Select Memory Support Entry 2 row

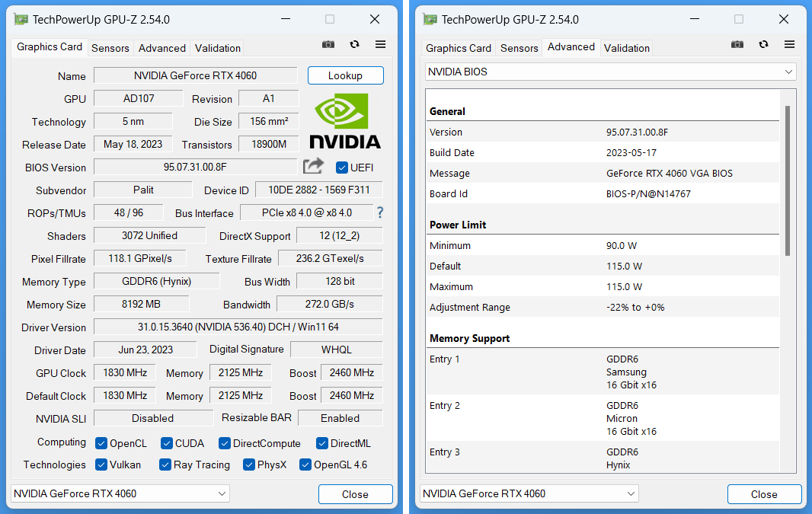(603, 418)
